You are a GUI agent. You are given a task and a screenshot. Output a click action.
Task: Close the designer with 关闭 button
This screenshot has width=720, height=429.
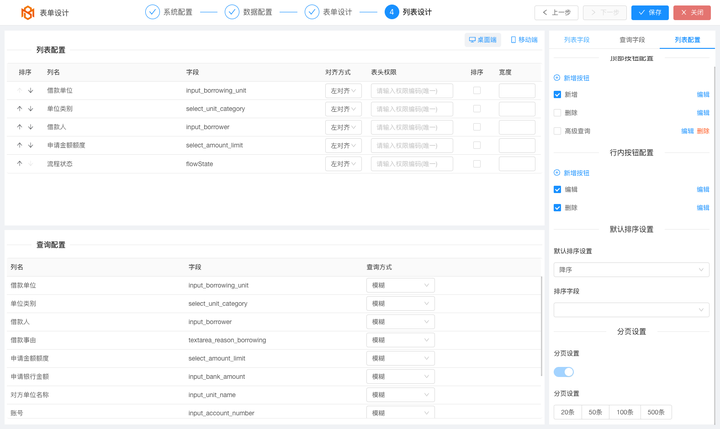point(692,12)
